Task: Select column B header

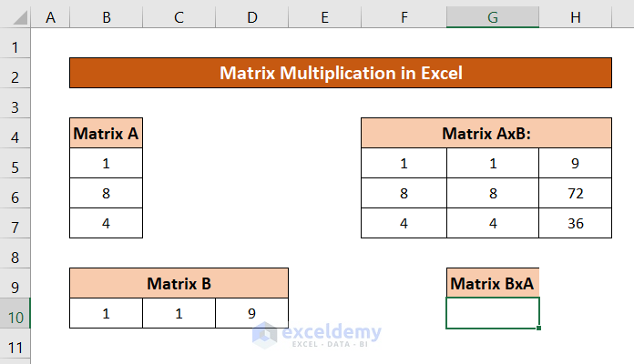Action: 106,15
